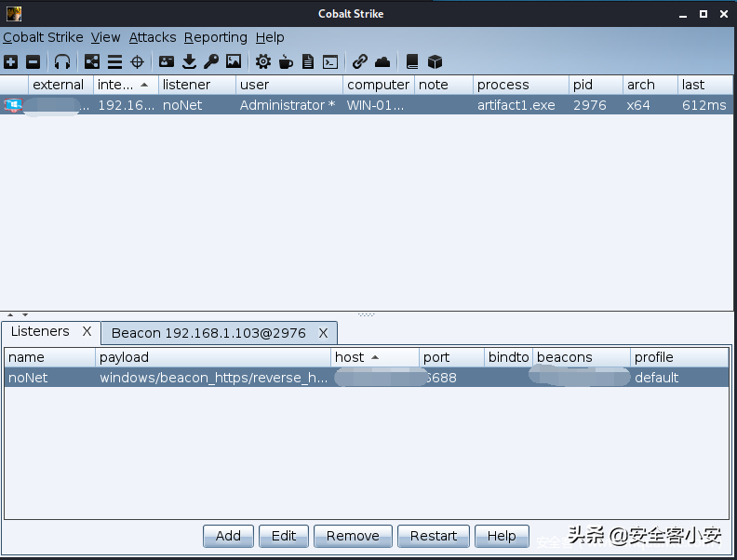The image size is (737, 560).
Task: Sort listeners by name column
Action: coord(50,357)
